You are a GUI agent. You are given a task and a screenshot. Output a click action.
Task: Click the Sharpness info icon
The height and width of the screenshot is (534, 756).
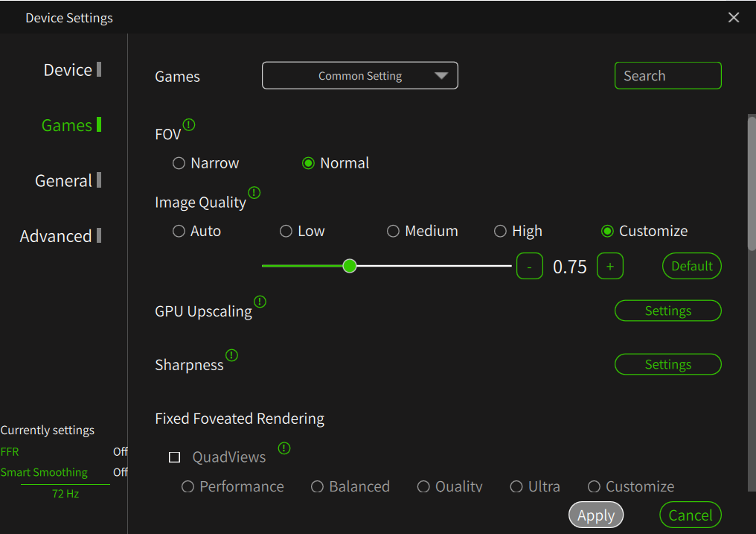[232, 355]
